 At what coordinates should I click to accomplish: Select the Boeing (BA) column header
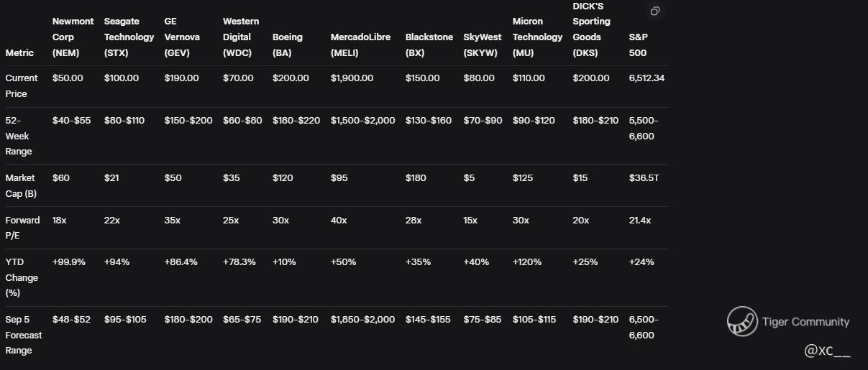[288, 45]
